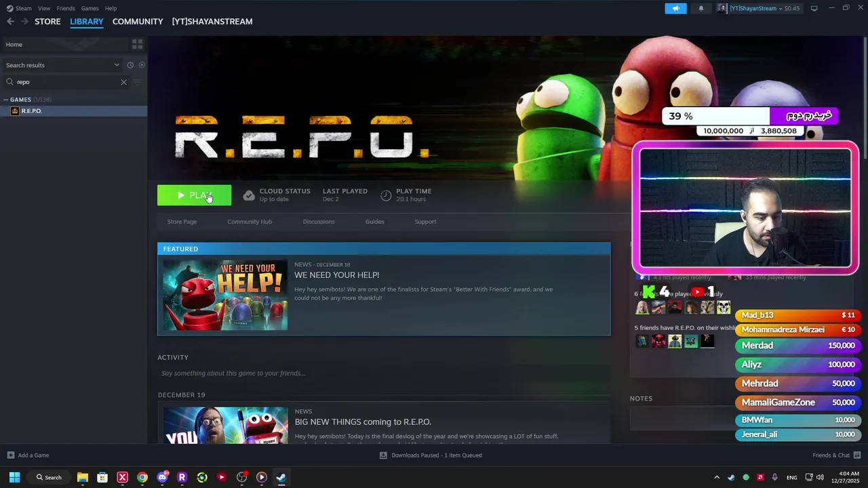
Task: Open the Discussions link
Action: [319, 222]
